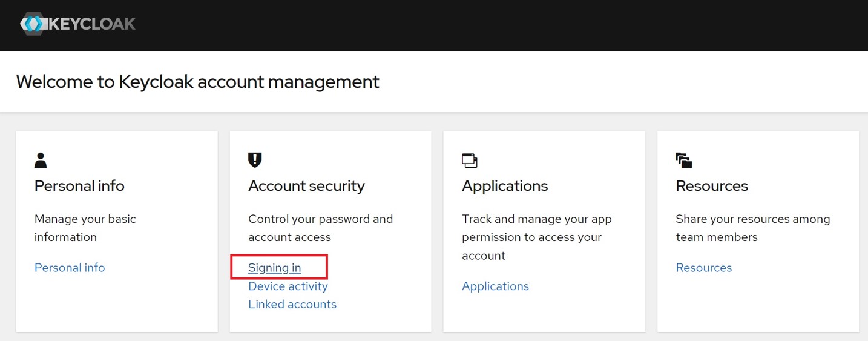The width and height of the screenshot is (868, 341).
Task: Click the Keycloak wordmark text in header
Action: (x=91, y=24)
